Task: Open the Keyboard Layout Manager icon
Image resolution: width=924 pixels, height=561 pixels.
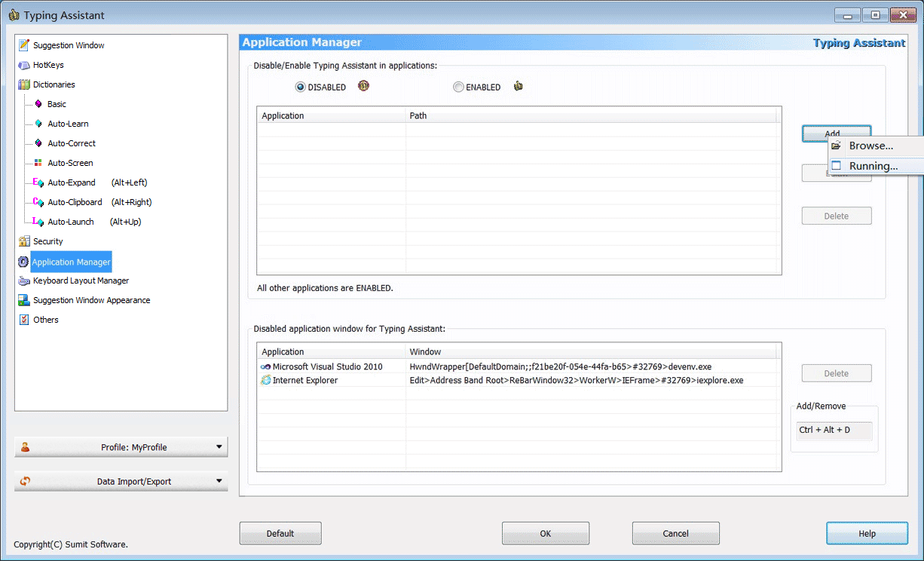Action: (x=23, y=280)
